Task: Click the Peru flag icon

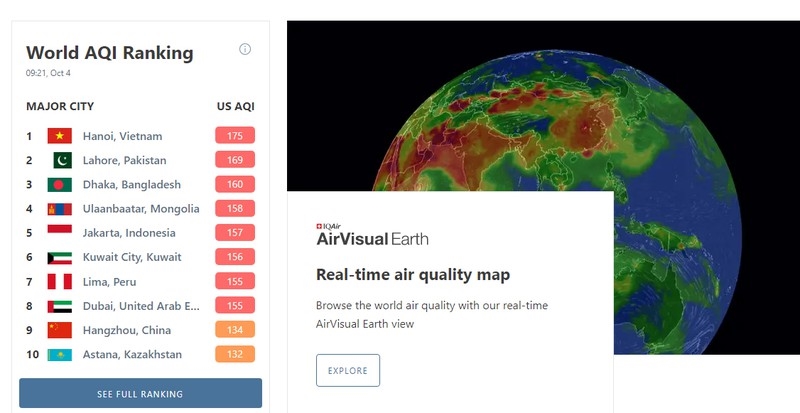Action: pyautogui.click(x=60, y=281)
